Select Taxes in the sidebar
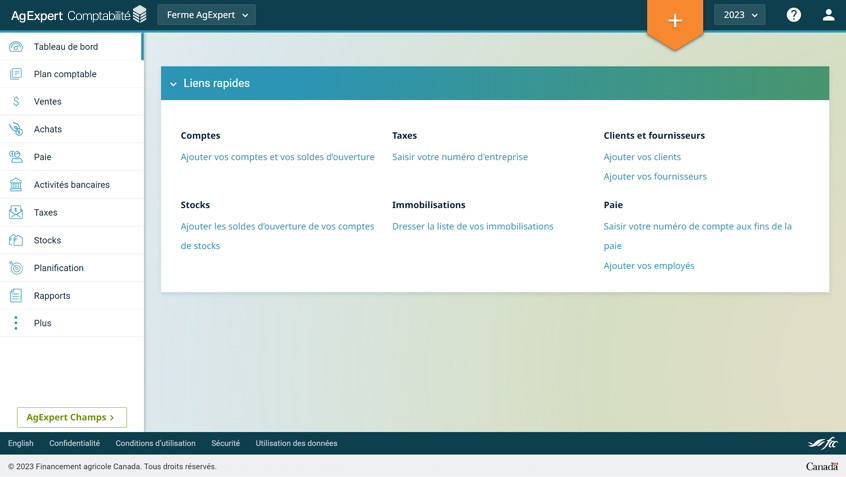 point(72,213)
